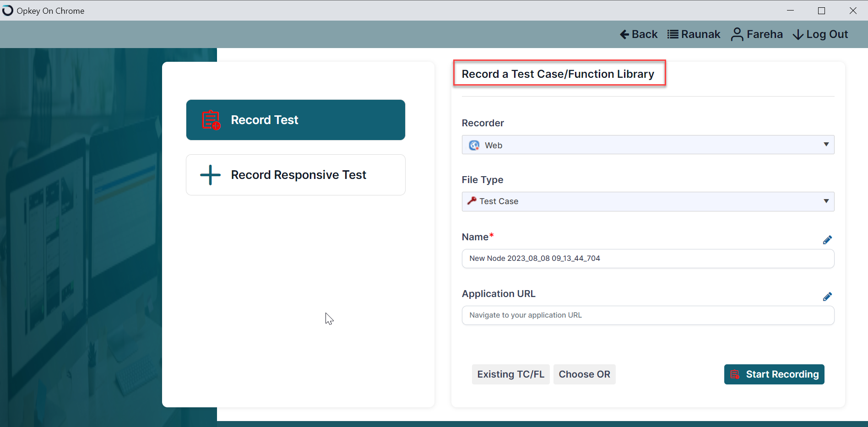Select the Record Test option
This screenshot has height=427, width=868.
coord(296,120)
